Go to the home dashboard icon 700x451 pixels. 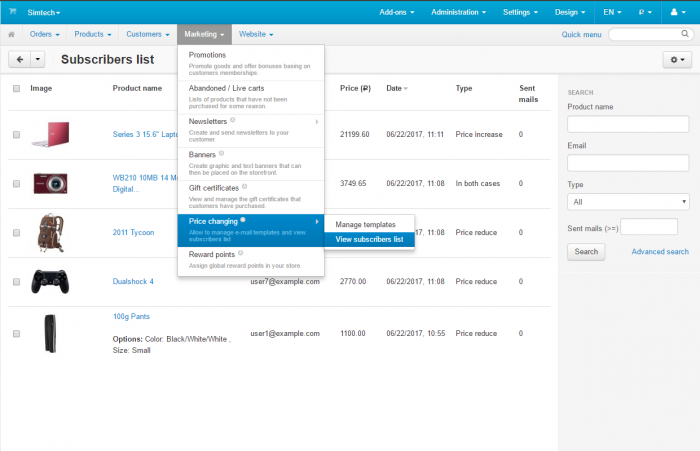click(x=12, y=34)
